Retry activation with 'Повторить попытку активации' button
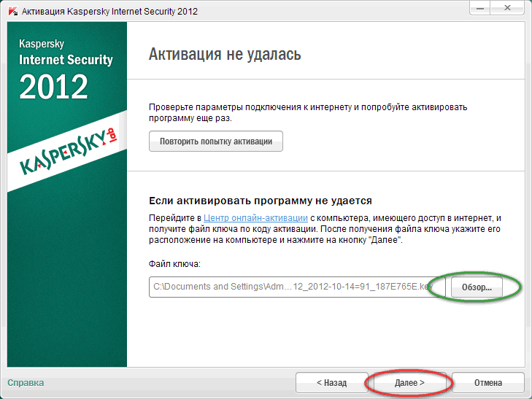Screen dimensions: 532x399 [x=216, y=142]
